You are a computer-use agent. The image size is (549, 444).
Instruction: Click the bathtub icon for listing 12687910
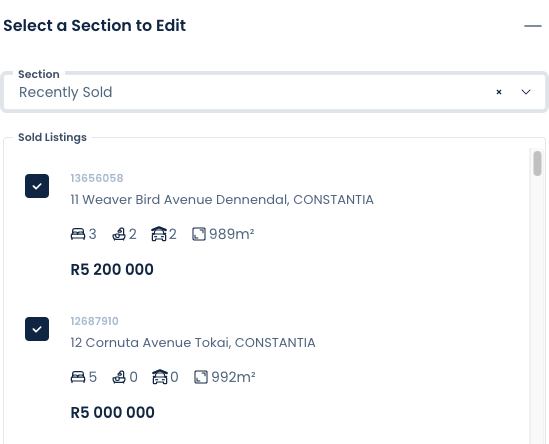119,377
